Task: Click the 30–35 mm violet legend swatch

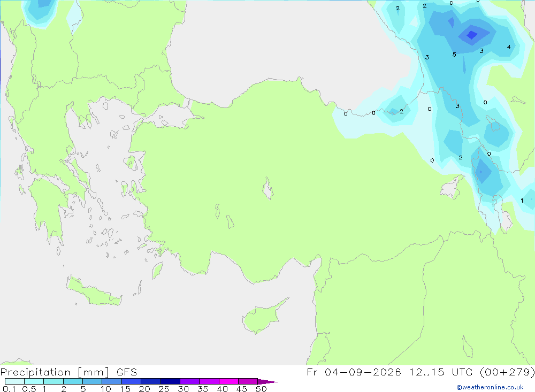Action: click(x=190, y=381)
